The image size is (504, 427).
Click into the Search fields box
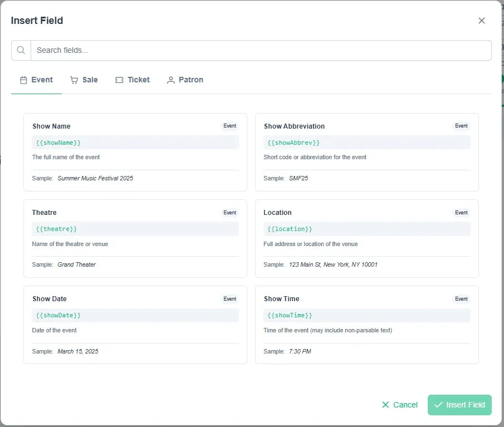click(261, 50)
